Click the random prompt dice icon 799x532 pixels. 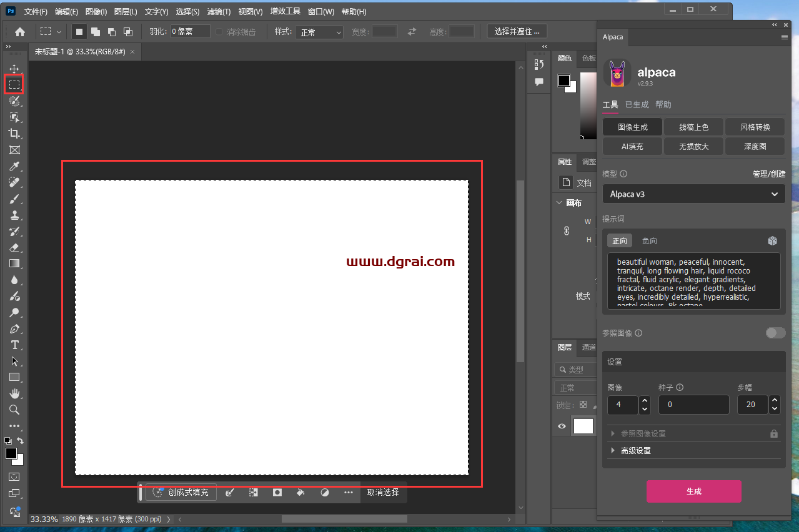772,241
